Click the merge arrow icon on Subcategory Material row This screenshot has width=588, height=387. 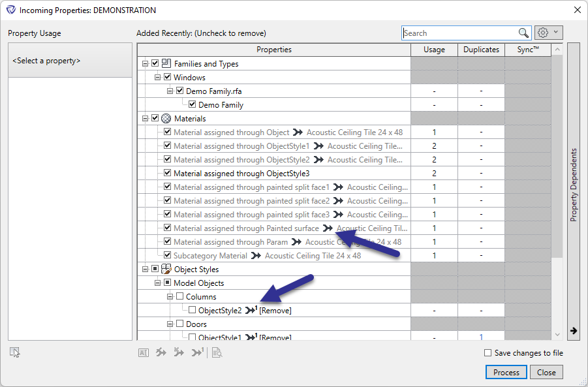click(256, 256)
